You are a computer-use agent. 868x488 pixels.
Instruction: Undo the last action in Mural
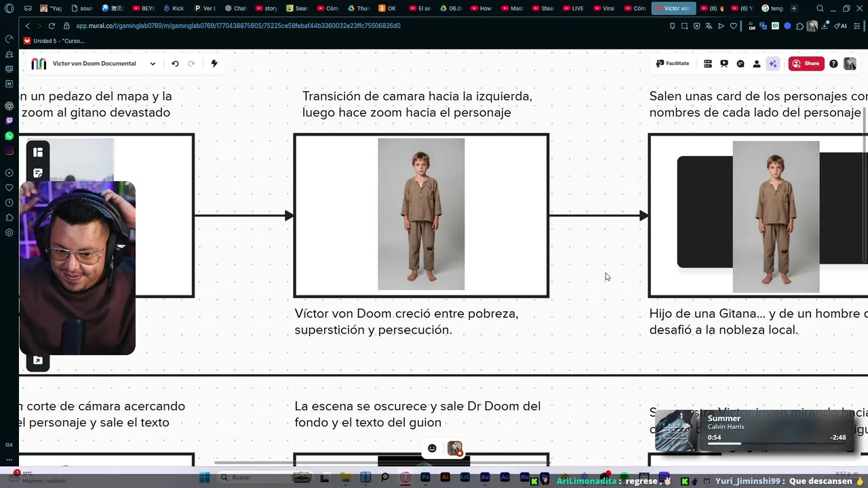[x=175, y=64]
